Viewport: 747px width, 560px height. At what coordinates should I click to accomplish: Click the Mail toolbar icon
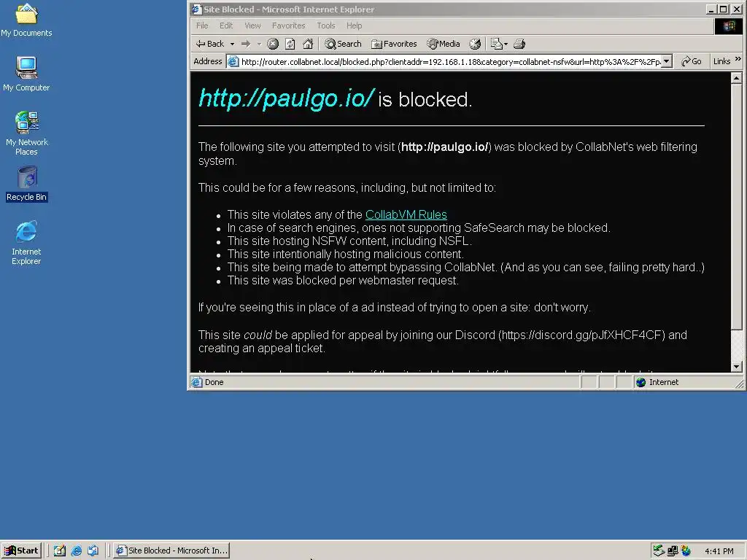tap(496, 44)
